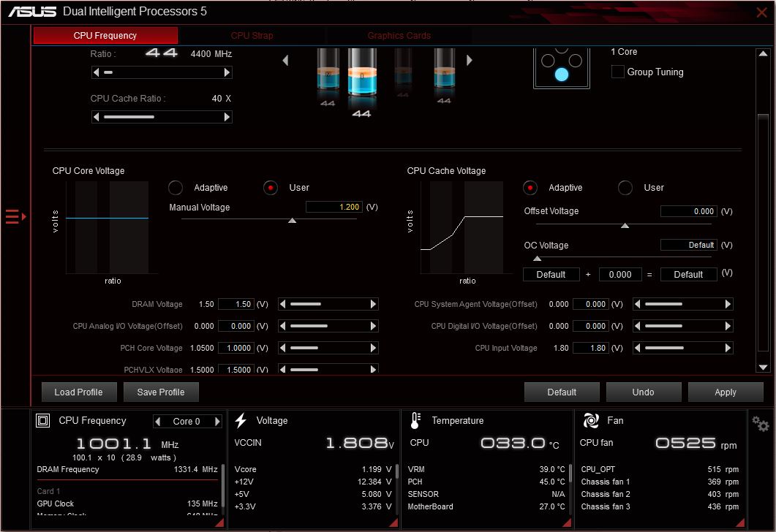Screen dimensions: 776x532
Task: Click the Manual Voltage 1.200 input field
Action: (x=334, y=207)
